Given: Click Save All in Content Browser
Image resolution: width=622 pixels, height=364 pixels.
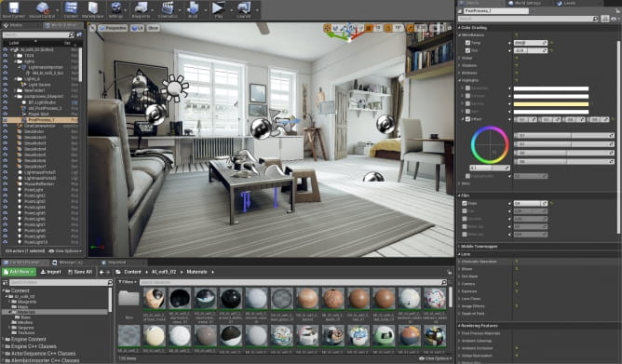Looking at the screenshot, I should coord(80,272).
